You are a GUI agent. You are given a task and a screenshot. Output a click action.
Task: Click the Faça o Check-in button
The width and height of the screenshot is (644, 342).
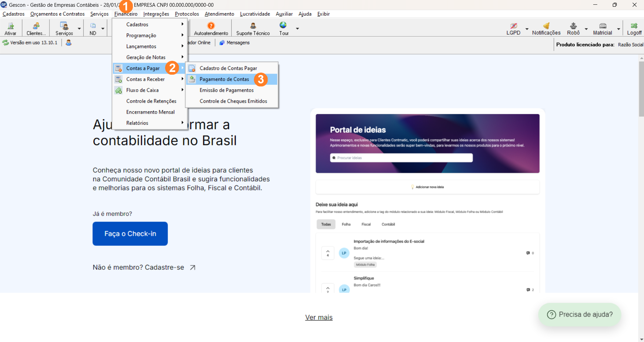point(130,234)
